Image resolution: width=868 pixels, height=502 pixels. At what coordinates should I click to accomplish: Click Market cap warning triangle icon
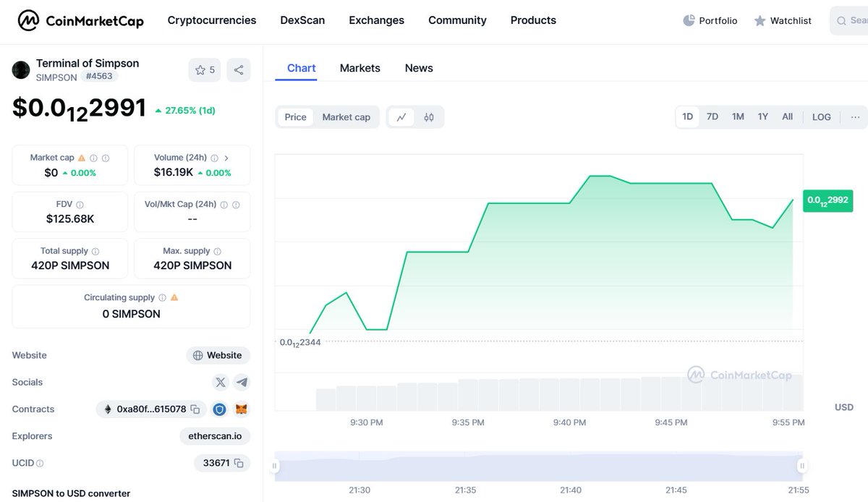click(82, 158)
